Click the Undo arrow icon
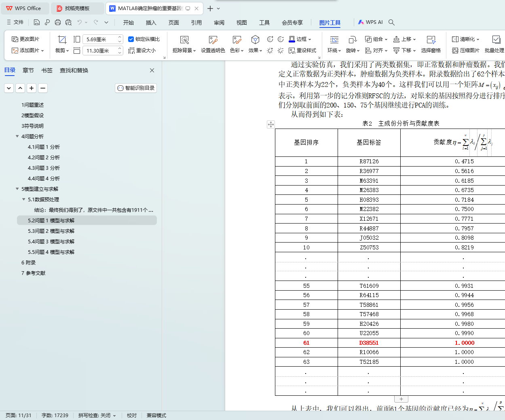This screenshot has height=420, width=505. point(80,22)
